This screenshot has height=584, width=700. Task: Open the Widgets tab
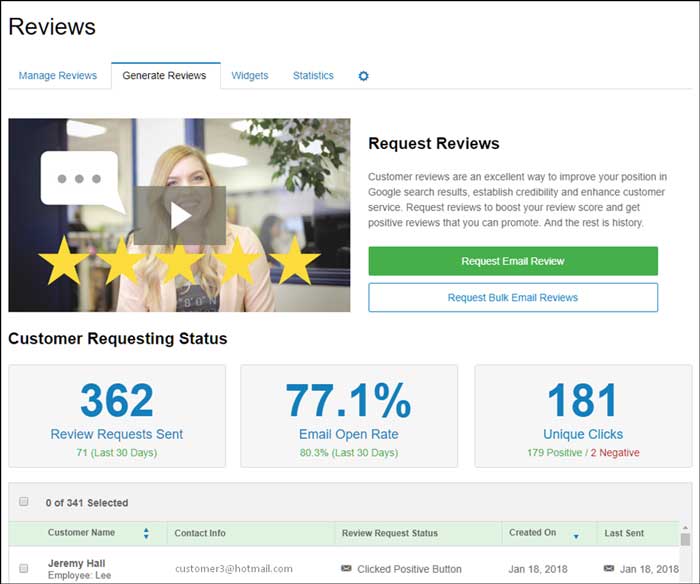250,75
